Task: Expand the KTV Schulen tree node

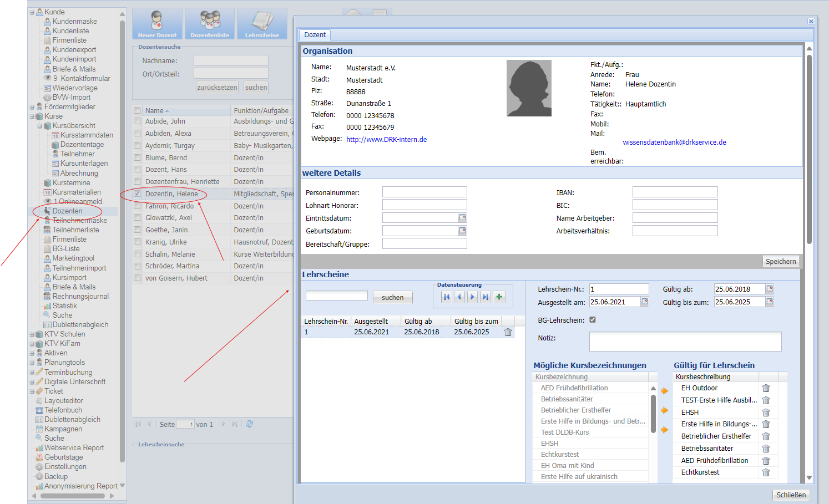Action: point(32,334)
